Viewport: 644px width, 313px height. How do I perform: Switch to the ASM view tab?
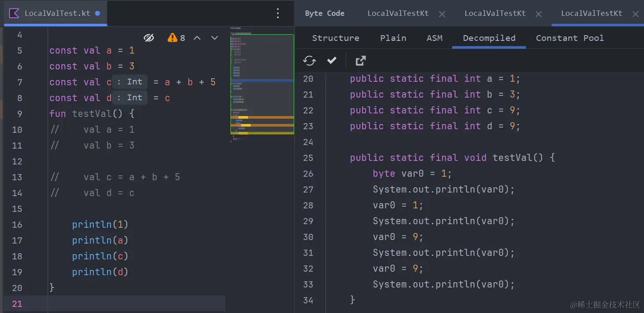tap(435, 38)
